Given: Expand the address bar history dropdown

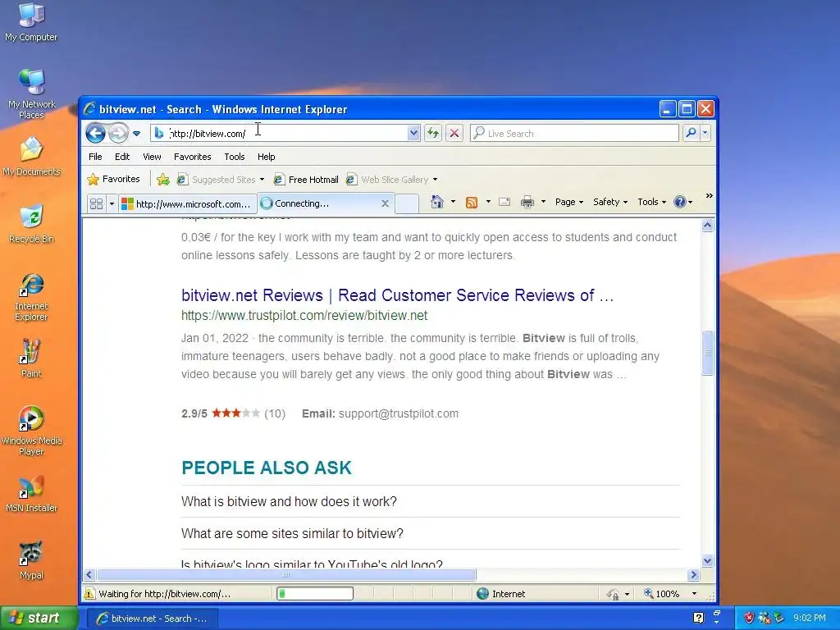Looking at the screenshot, I should 413,134.
